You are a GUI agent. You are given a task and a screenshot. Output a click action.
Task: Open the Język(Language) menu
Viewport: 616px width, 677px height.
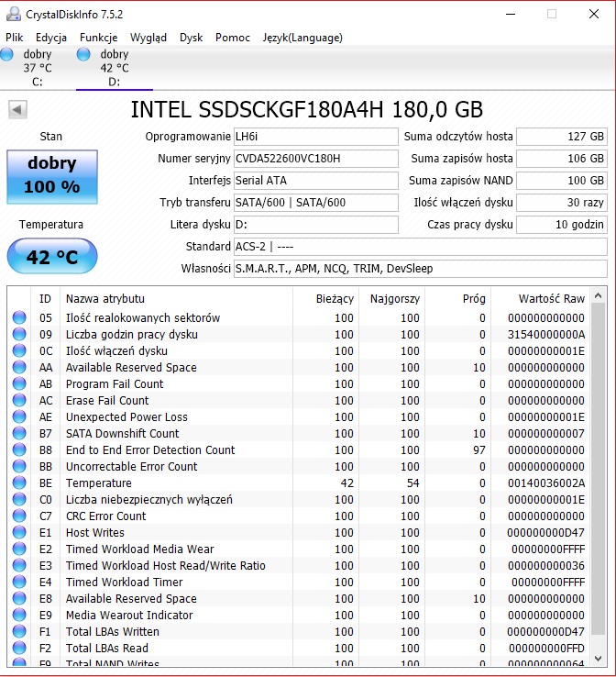pos(302,38)
